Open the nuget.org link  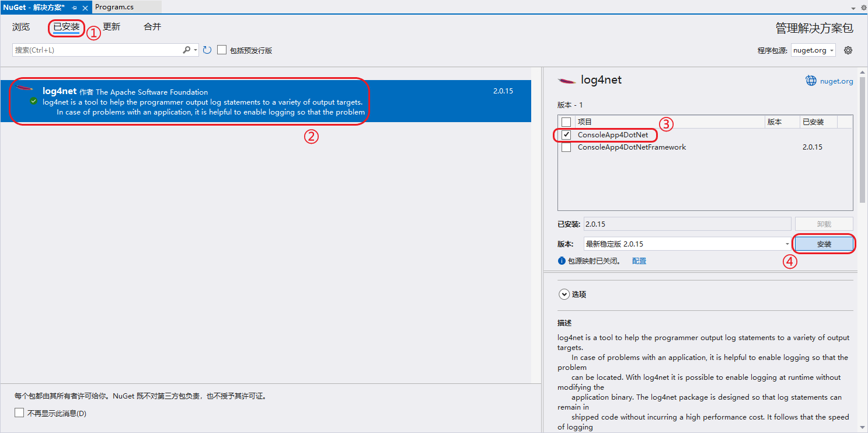836,81
